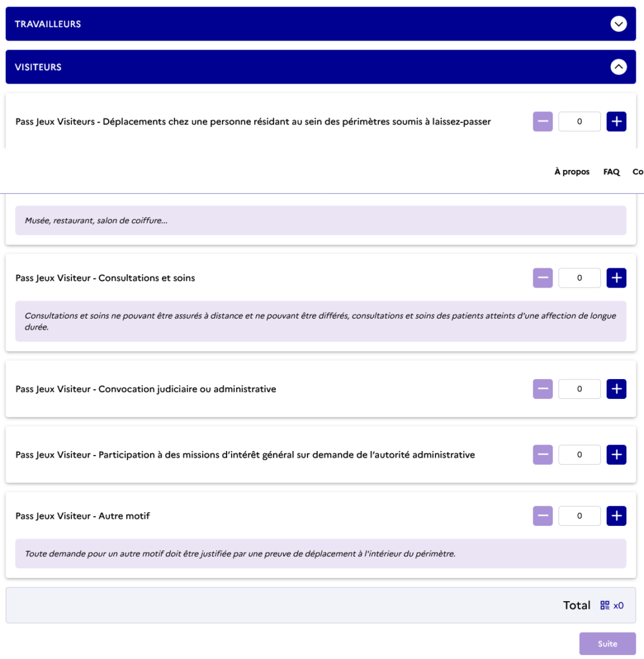Decrease Déplacements chez une personne pass count
The width and height of the screenshot is (644, 659).
(x=543, y=122)
